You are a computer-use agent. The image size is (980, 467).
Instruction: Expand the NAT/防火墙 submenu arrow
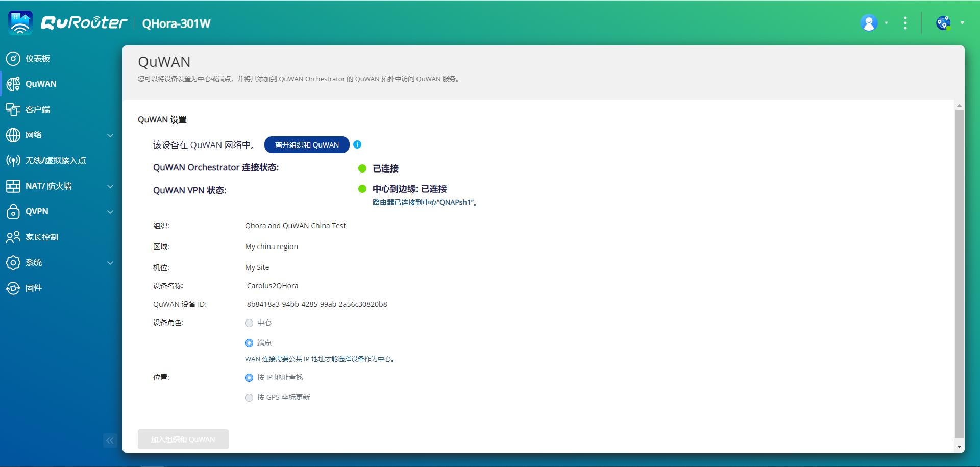[x=110, y=186]
